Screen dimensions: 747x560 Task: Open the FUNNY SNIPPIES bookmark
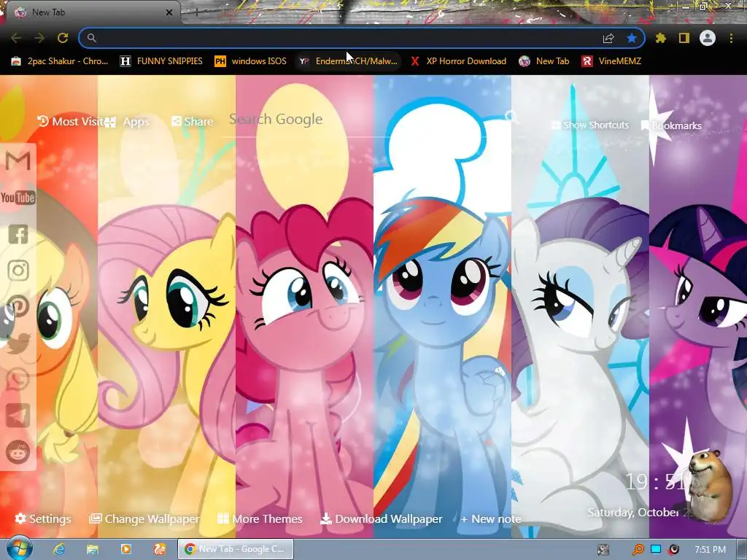pos(161,61)
